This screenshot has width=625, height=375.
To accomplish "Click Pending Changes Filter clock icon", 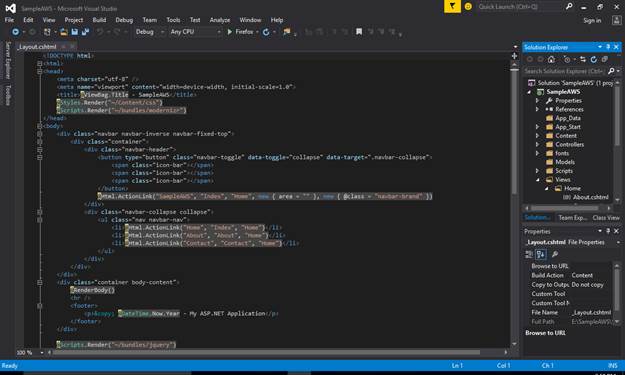I will click(567, 59).
